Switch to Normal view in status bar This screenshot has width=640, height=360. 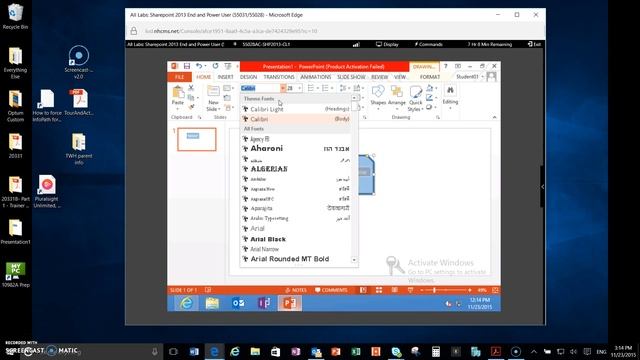coord(363,290)
